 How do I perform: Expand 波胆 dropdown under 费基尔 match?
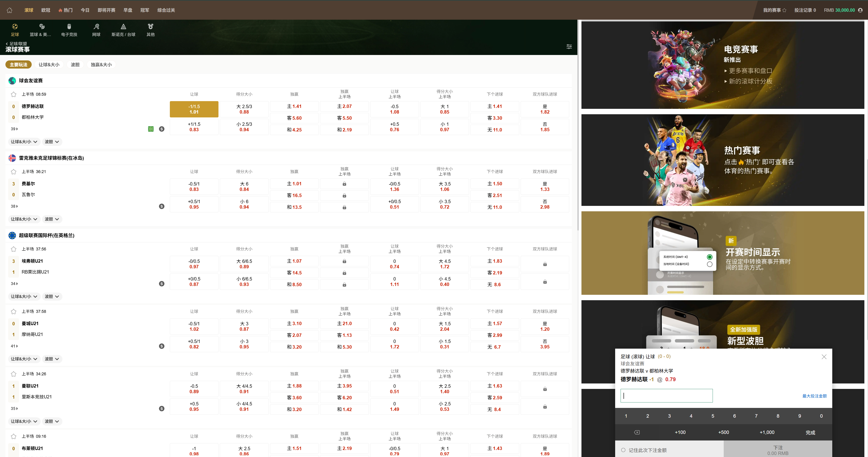[x=52, y=219]
